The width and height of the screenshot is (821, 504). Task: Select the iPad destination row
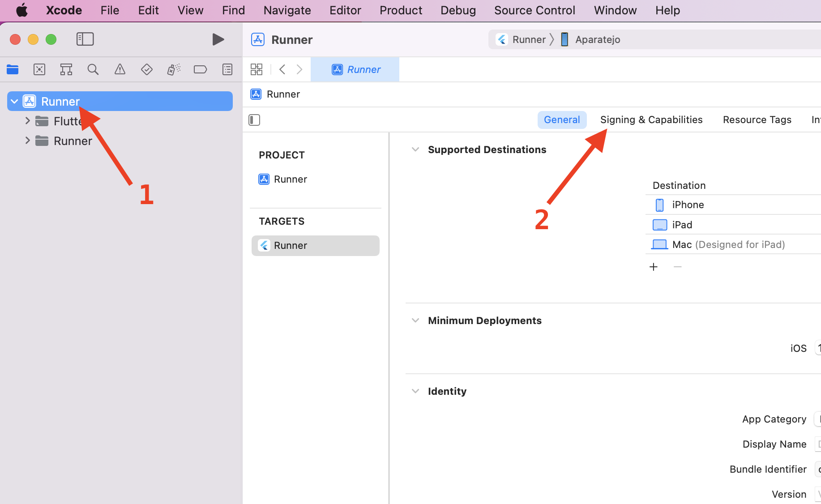733,225
